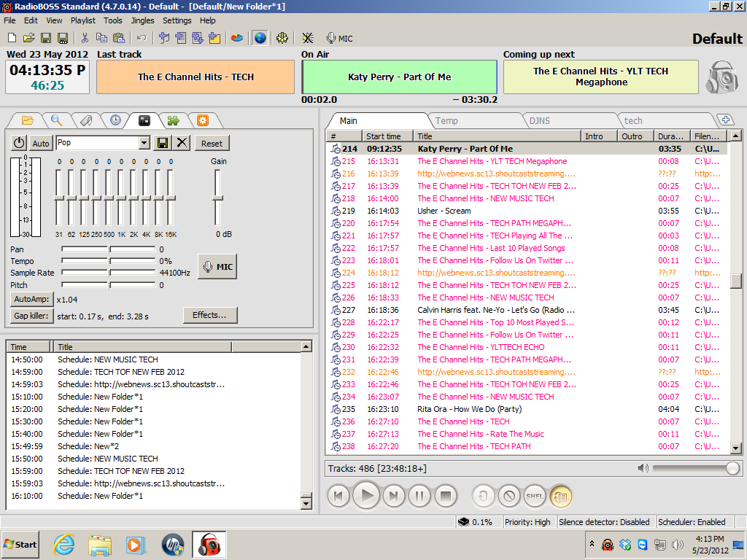The height and width of the screenshot is (560, 747).
Task: Click the AutoAmp button
Action: click(31, 299)
